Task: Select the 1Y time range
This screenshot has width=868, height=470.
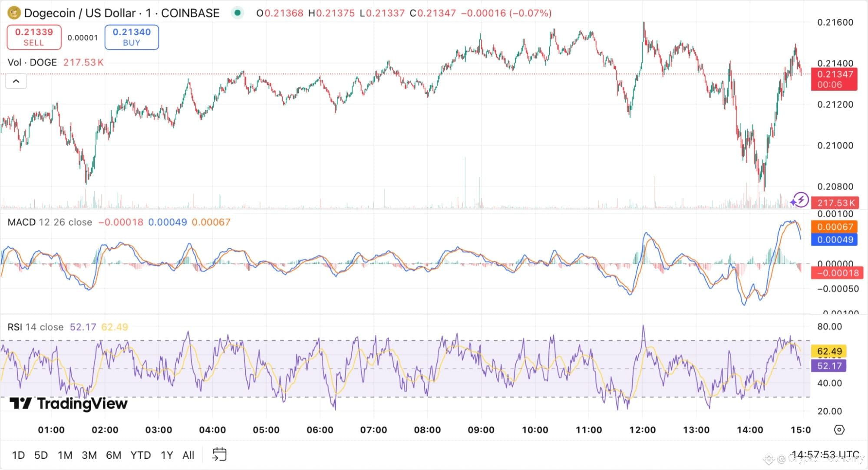Action: [167, 455]
